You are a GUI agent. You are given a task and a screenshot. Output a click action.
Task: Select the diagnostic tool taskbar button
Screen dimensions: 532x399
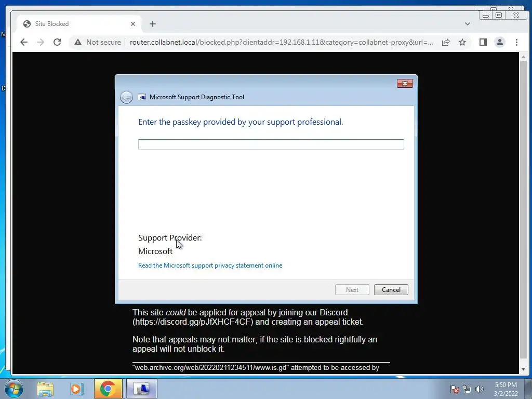(142, 389)
